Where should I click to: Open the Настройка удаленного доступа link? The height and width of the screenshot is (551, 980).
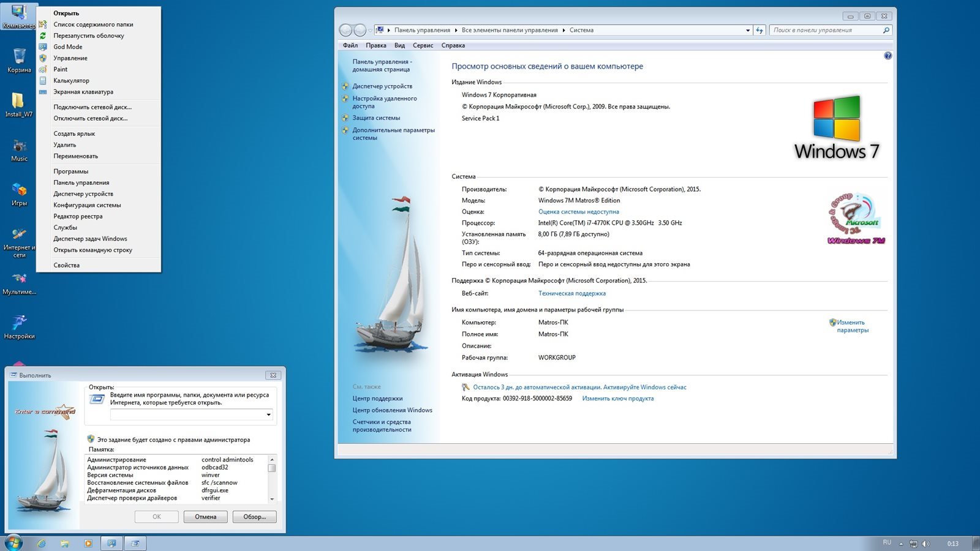[385, 102]
